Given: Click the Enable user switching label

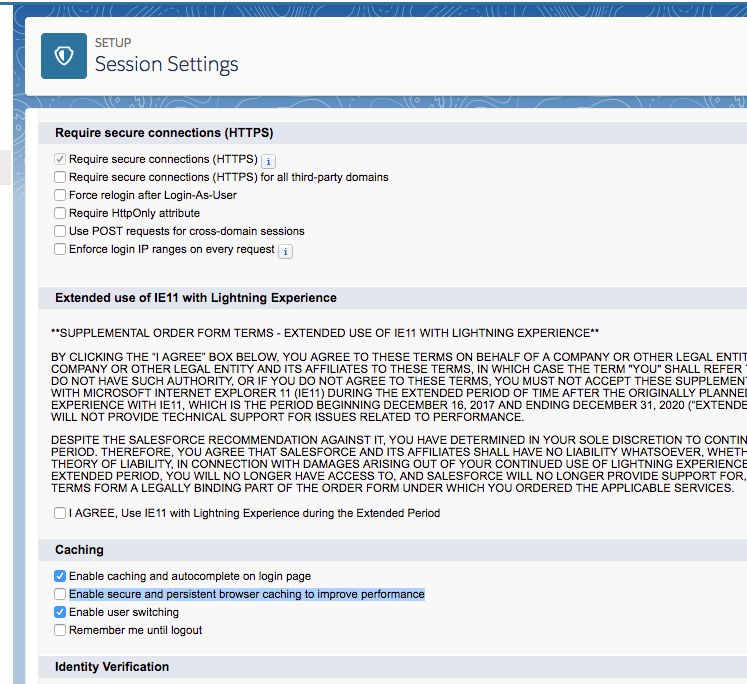Looking at the screenshot, I should point(124,612).
